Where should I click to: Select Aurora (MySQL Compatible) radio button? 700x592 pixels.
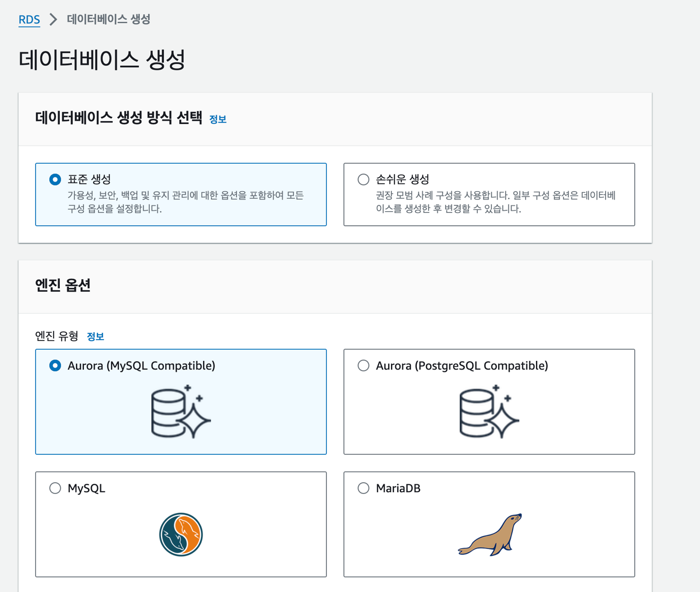coord(55,365)
